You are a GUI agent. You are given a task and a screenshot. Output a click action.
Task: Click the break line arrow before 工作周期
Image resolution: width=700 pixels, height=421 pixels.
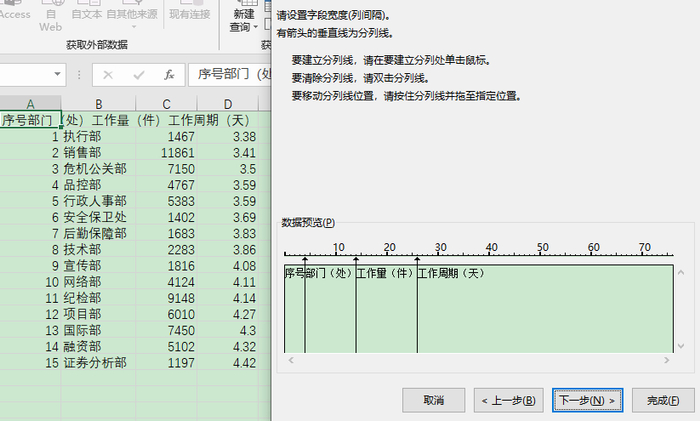click(x=417, y=259)
